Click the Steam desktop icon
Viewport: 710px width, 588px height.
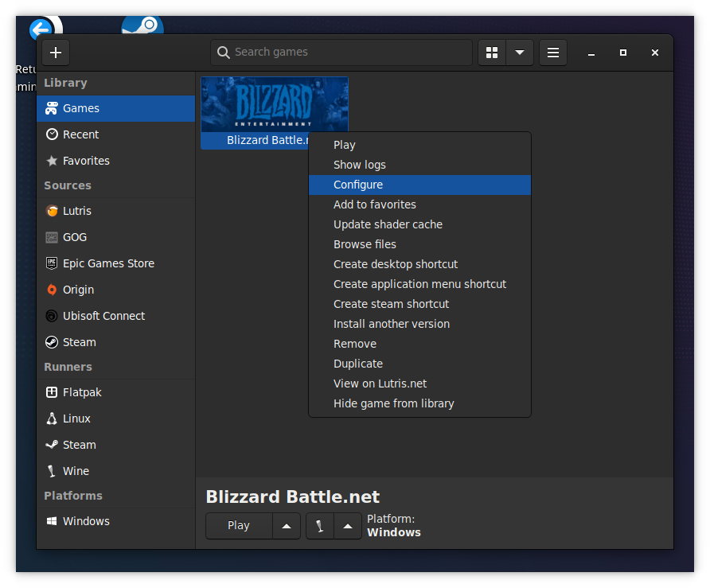click(x=142, y=25)
